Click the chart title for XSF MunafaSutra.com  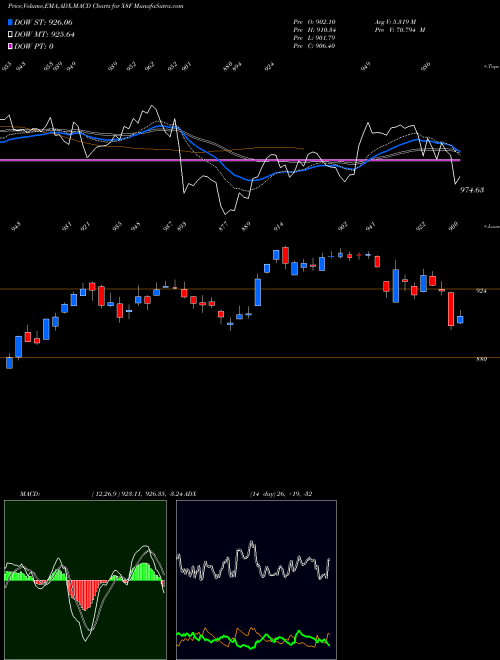click(96, 6)
